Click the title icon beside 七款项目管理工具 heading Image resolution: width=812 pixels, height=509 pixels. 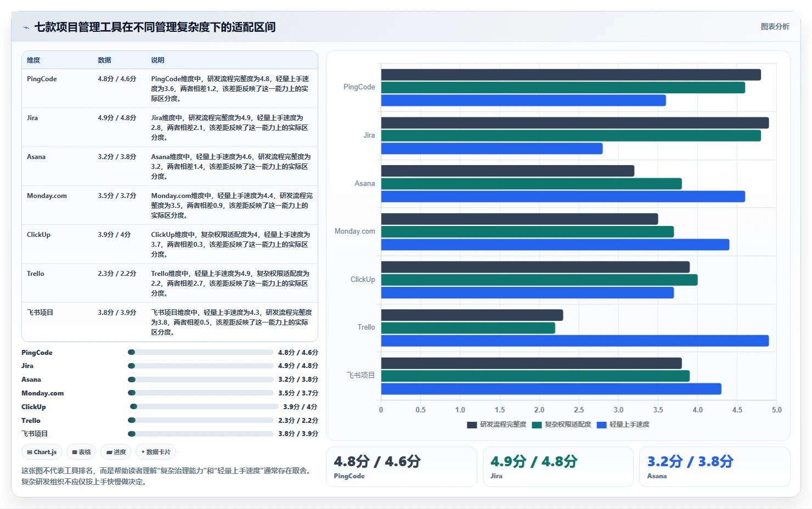tap(26, 27)
